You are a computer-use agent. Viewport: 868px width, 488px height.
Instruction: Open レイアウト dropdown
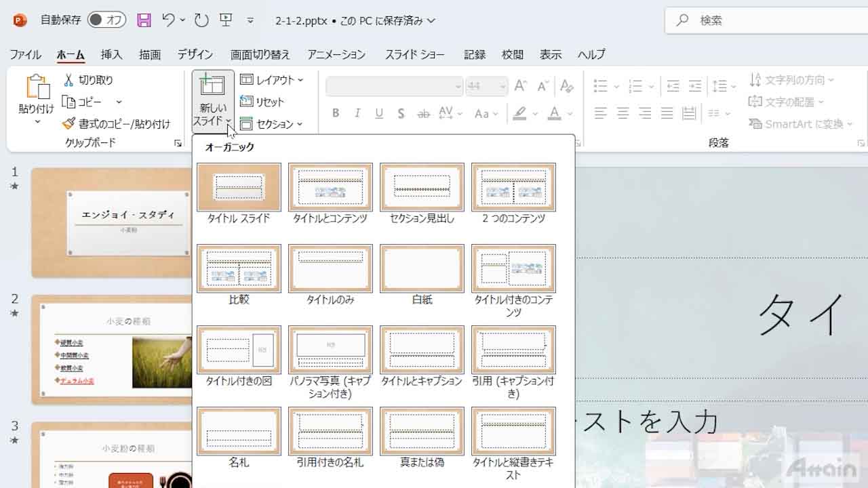coord(272,80)
